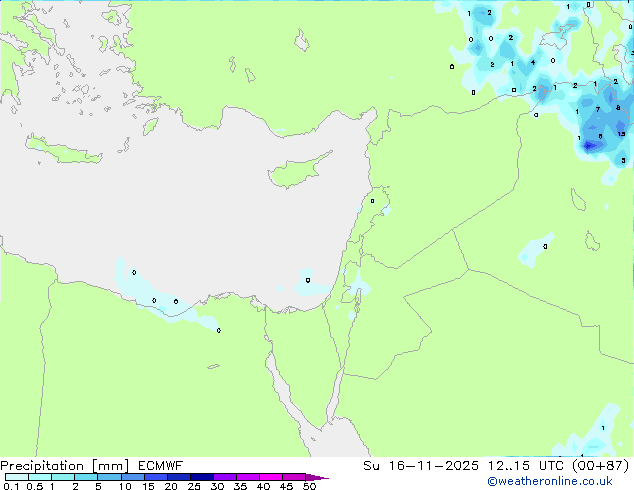This screenshot has width=634, height=490.
Task: Click the '50' legend scale label
Action: 309,486
